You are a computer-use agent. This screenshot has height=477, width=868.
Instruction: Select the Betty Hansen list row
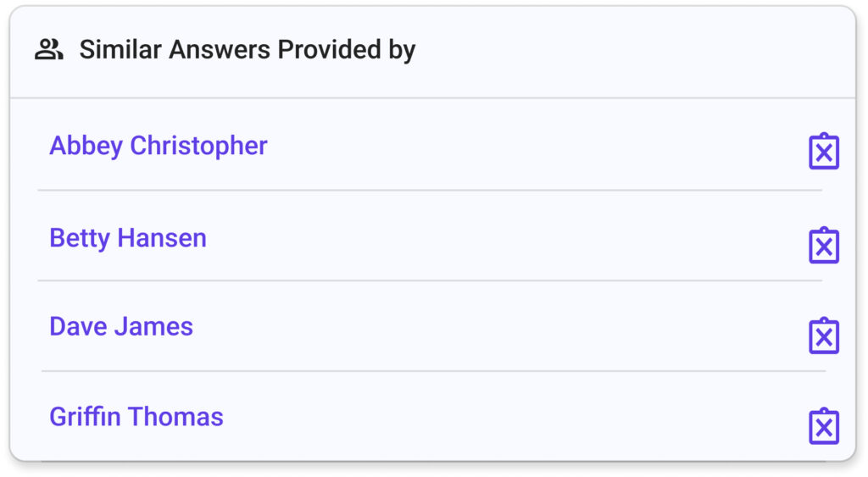tap(433, 237)
